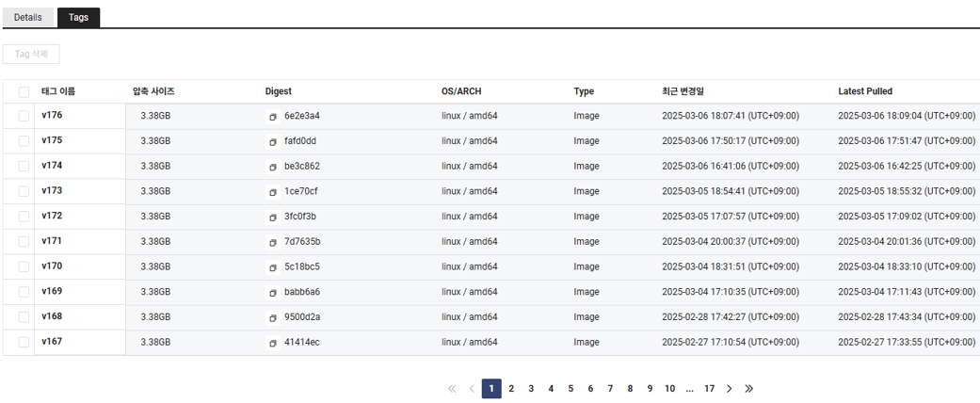Copy digest 9500d2a with copy icon
This screenshot has width=980, height=403.
[272, 317]
